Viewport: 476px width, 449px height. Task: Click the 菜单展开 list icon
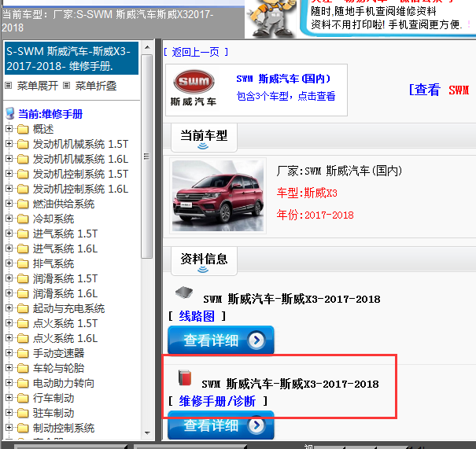[x=9, y=86]
